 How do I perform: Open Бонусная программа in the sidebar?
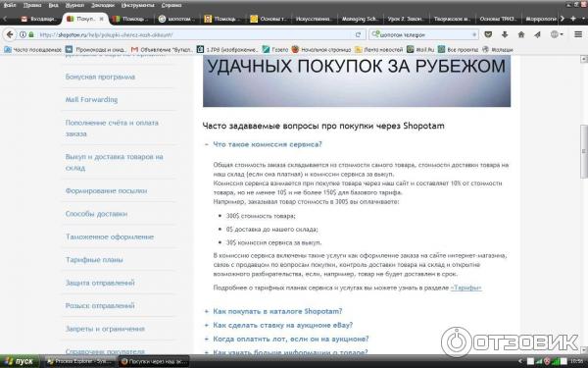[x=100, y=77]
